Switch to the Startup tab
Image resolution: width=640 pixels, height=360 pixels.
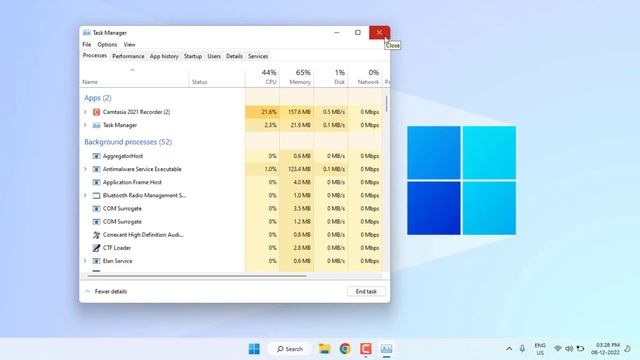point(193,56)
